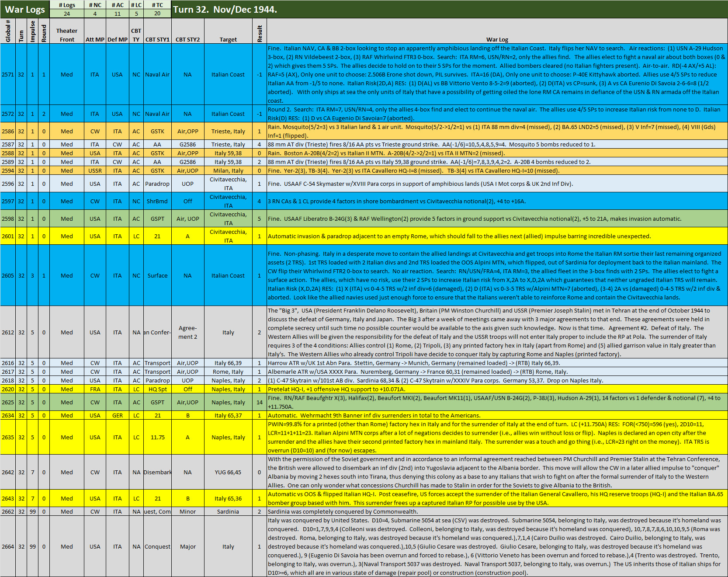The width and height of the screenshot is (728, 577).
Task: Select the "Disembark" cell
Action: point(157,472)
